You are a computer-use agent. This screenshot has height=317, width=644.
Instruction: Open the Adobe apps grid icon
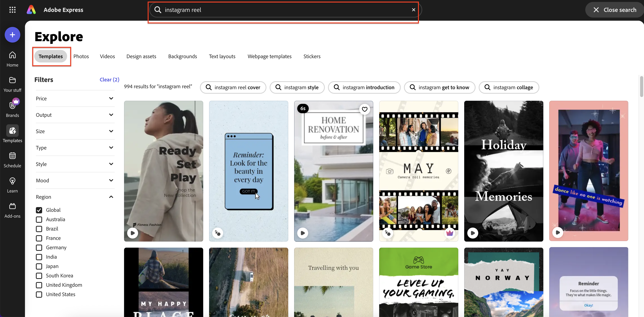pos(12,10)
